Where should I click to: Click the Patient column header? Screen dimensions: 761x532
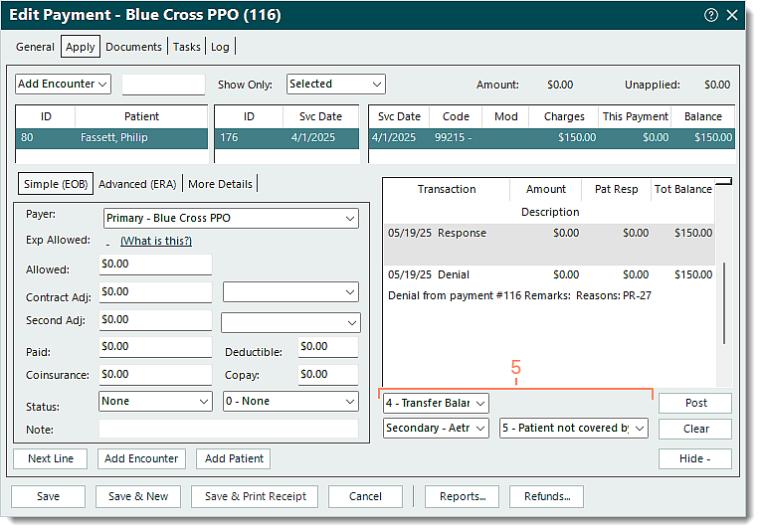[141, 117]
